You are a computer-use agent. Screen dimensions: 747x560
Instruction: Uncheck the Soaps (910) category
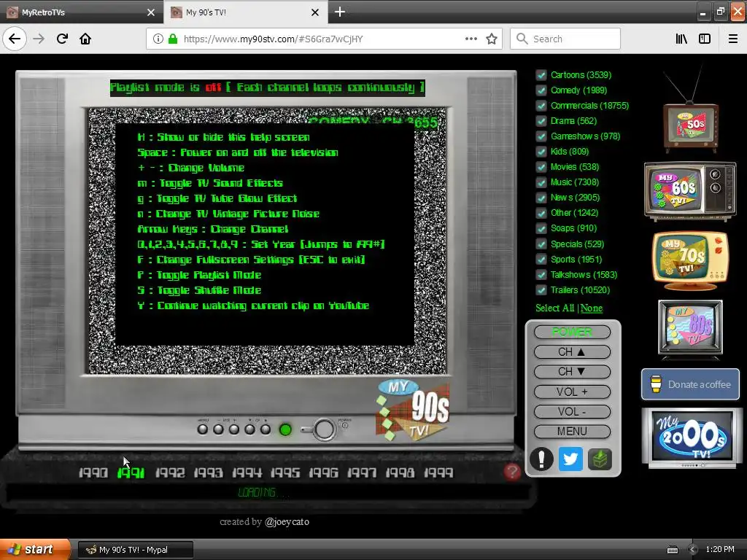coord(541,228)
